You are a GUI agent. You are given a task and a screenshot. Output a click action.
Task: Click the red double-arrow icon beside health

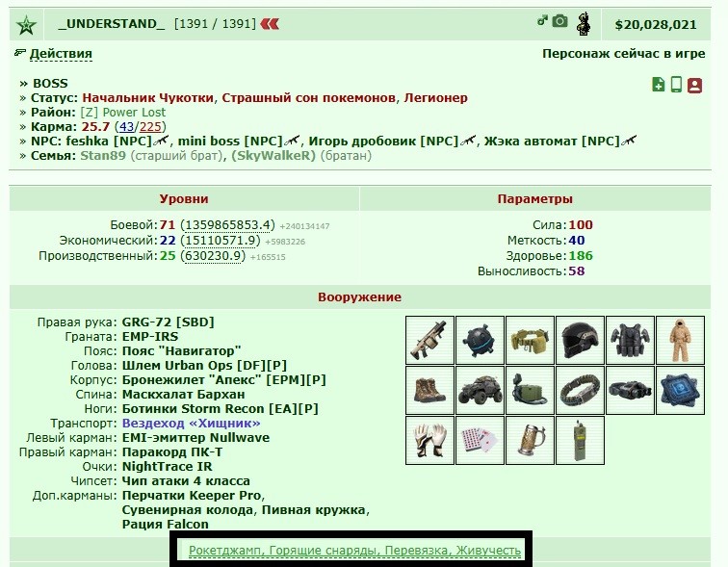click(270, 24)
